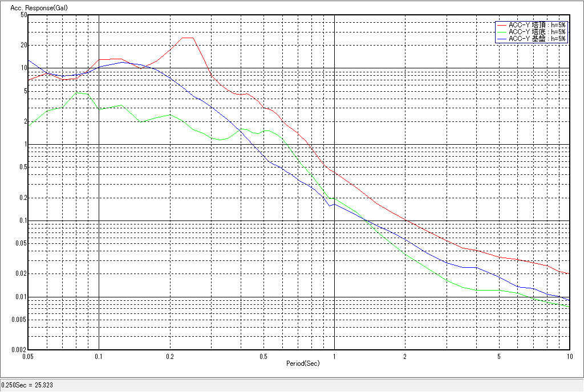
Task: Click the red curve's flat peak near 25 Gal
Action: tap(188, 38)
